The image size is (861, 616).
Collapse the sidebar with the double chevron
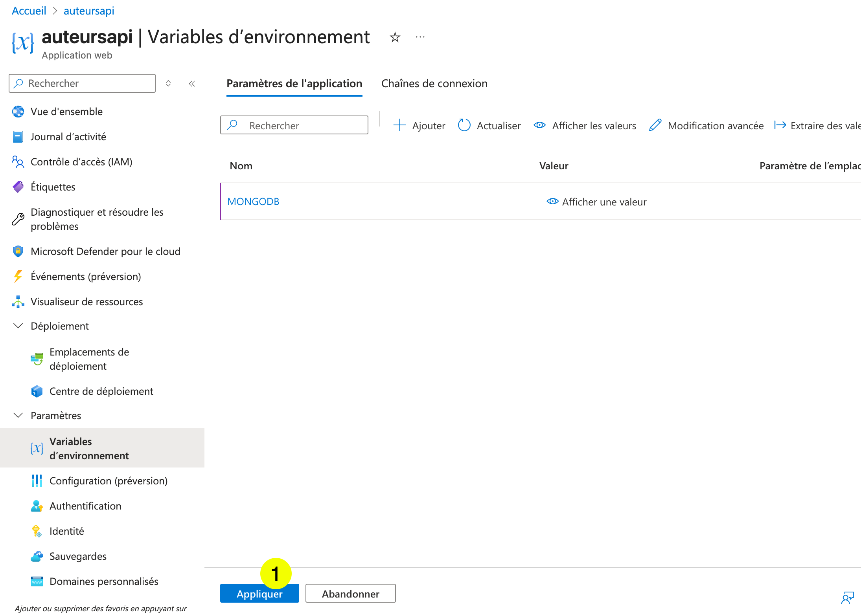(x=192, y=83)
